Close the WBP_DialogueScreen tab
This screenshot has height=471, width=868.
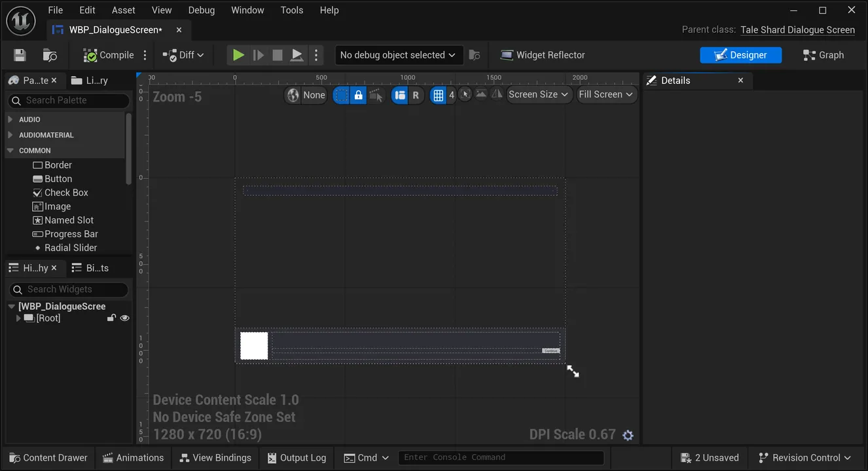pos(179,29)
